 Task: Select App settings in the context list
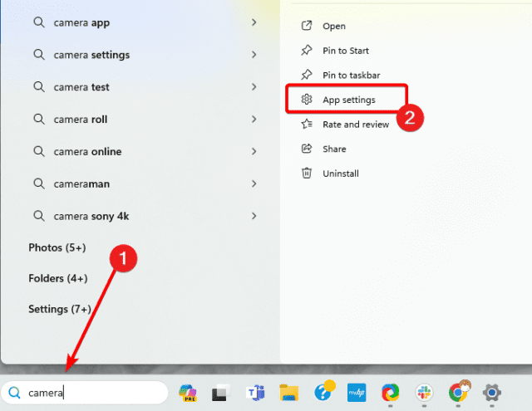348,100
